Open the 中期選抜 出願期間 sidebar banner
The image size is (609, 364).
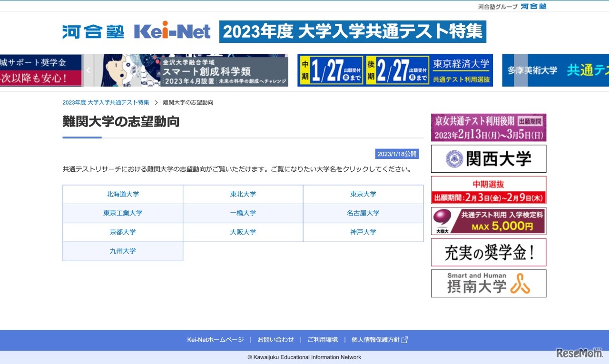(489, 190)
